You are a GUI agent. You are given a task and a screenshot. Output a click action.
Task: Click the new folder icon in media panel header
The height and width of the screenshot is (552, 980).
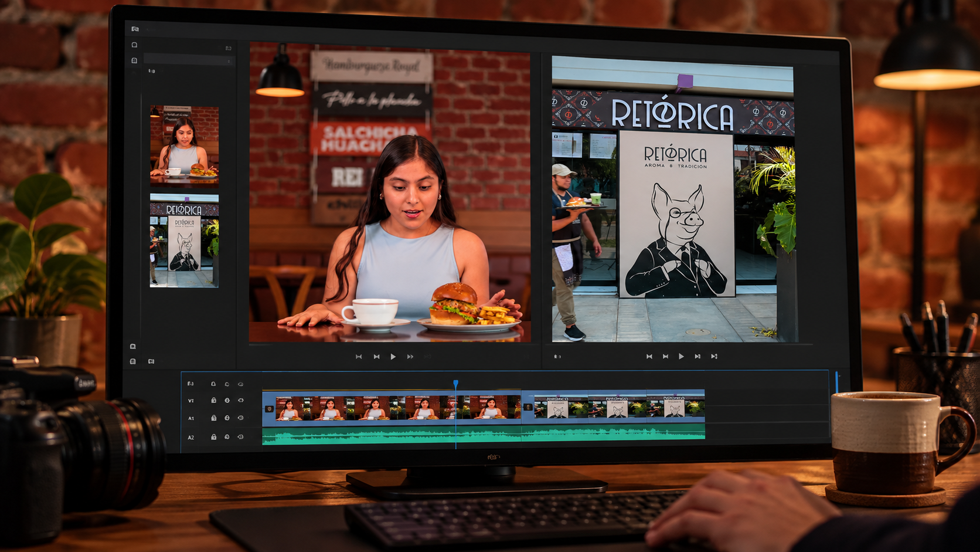[x=229, y=48]
